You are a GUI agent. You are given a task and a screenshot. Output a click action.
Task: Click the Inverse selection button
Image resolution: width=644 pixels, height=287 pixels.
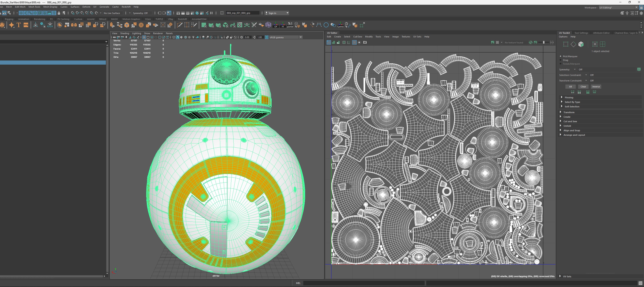tap(596, 87)
